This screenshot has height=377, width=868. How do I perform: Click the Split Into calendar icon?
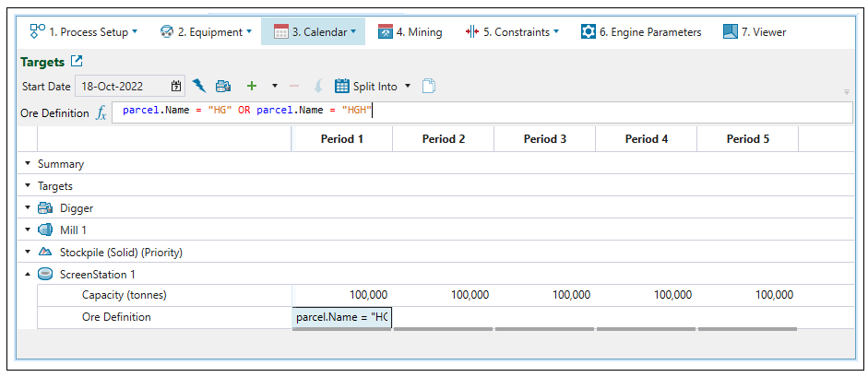click(x=341, y=86)
